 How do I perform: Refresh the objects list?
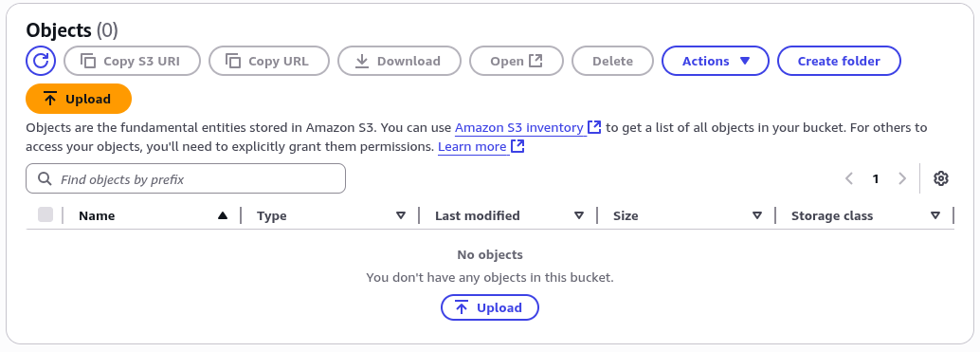point(41,61)
